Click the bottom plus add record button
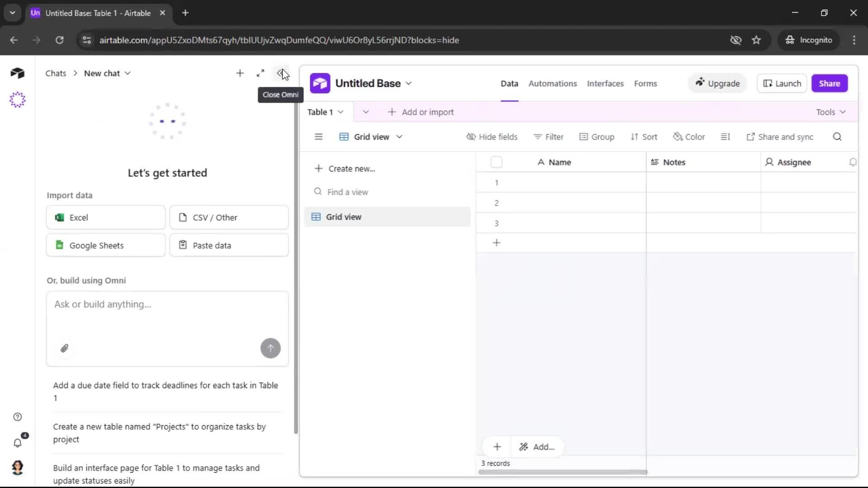The width and height of the screenshot is (868, 488). [x=497, y=447]
